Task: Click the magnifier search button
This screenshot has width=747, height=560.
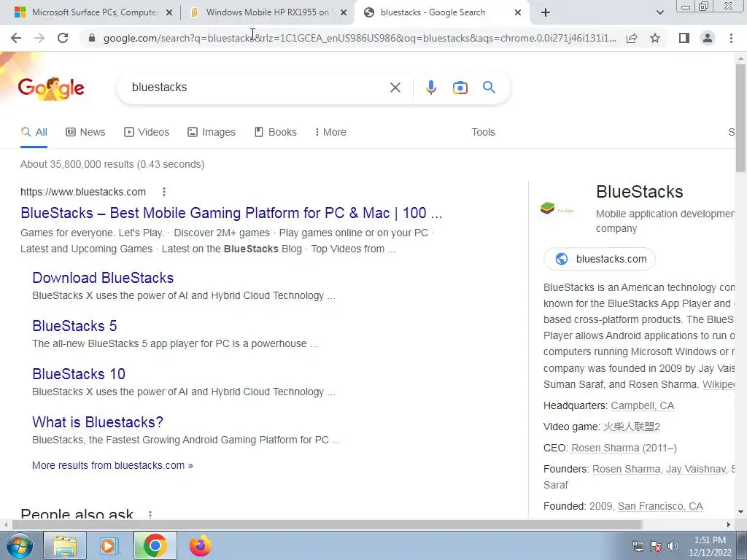Action: point(489,87)
